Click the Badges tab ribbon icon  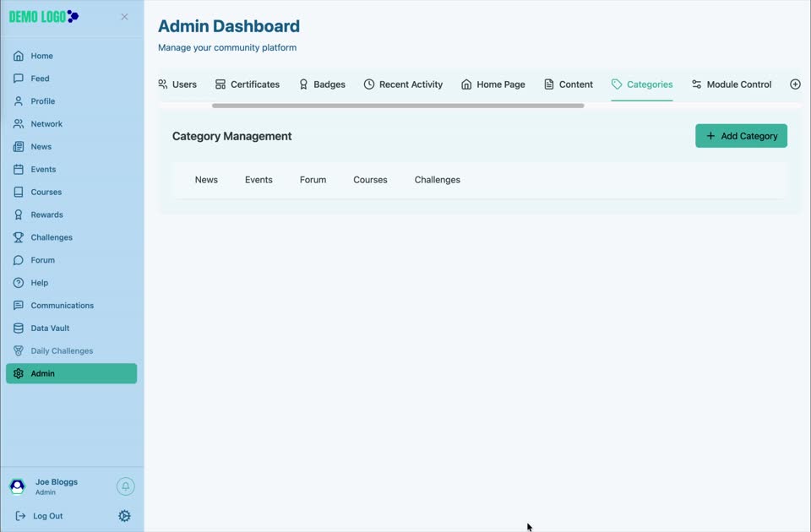303,84
